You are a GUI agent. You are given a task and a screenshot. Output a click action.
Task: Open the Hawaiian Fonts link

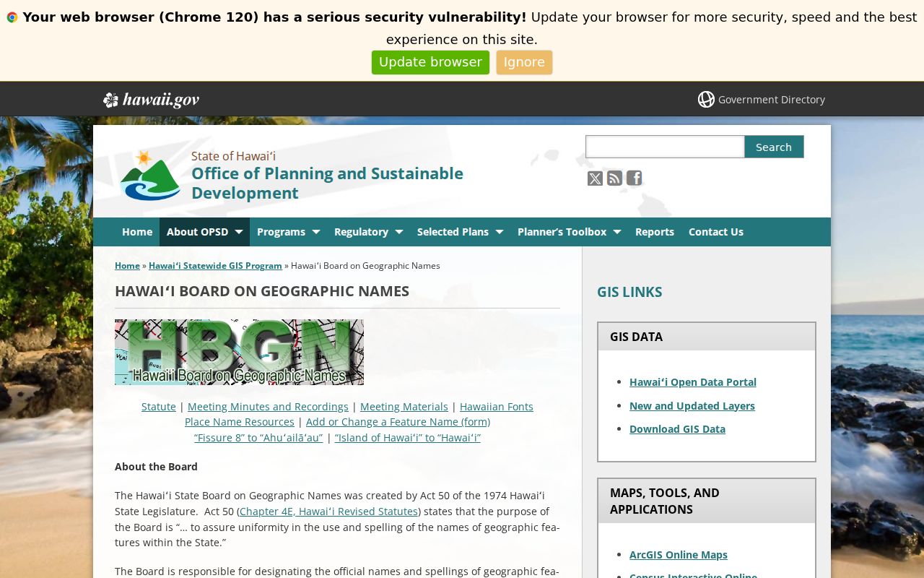[x=497, y=407]
